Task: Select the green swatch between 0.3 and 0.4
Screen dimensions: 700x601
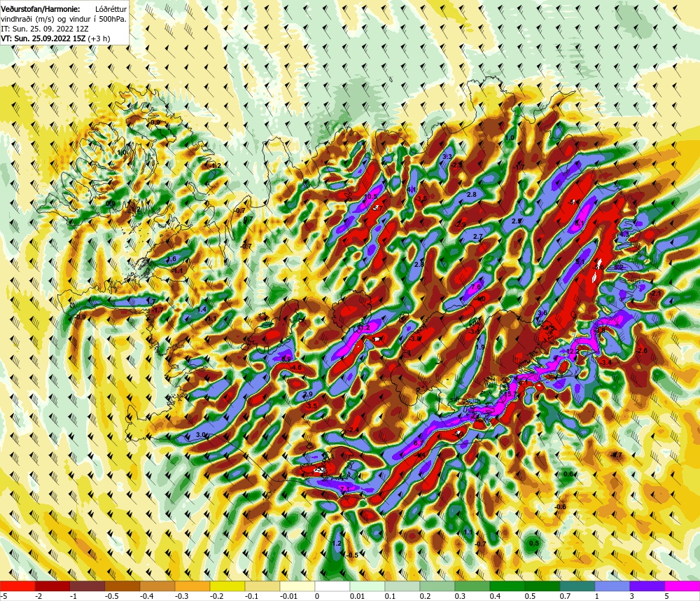Action: coord(472,586)
